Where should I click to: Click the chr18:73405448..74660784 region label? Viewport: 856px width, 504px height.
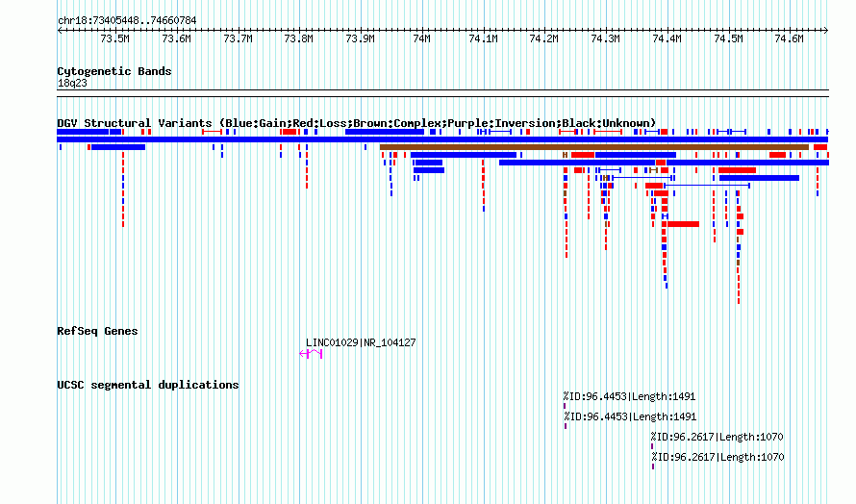click(x=127, y=21)
